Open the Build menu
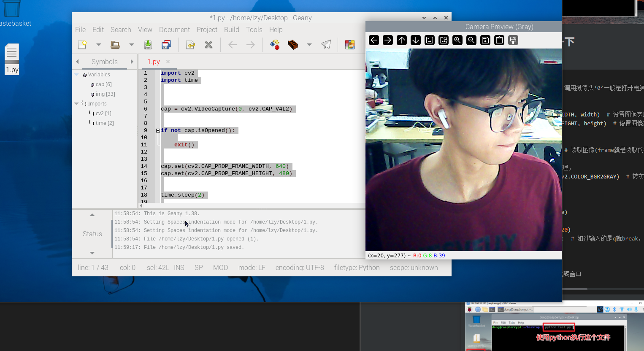 pos(231,30)
